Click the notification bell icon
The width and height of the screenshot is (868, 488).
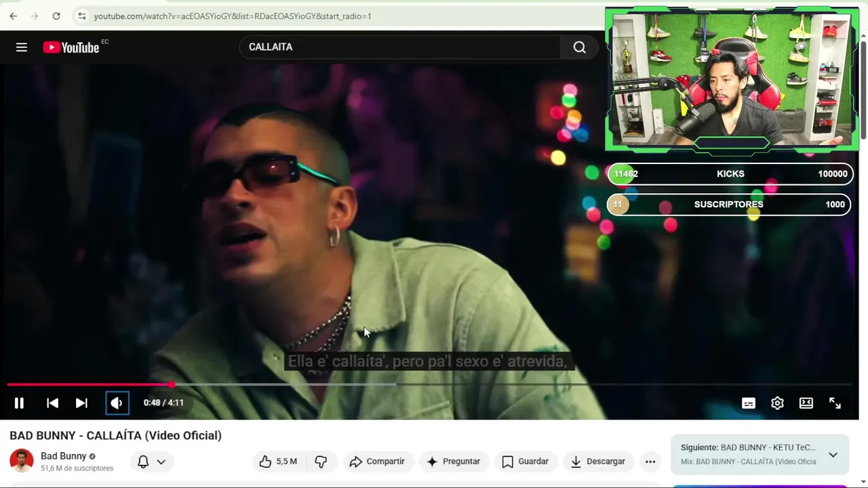pos(143,462)
